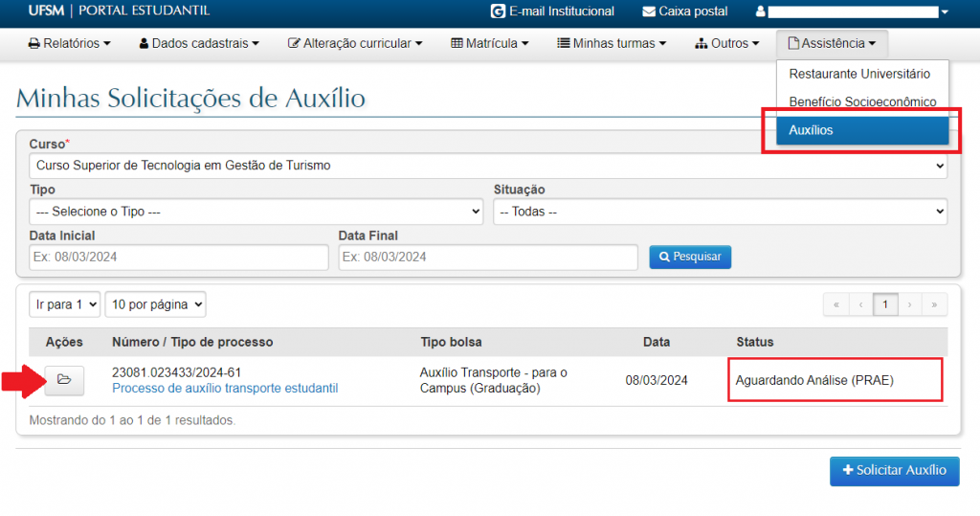Go to the last page arrow

click(933, 304)
